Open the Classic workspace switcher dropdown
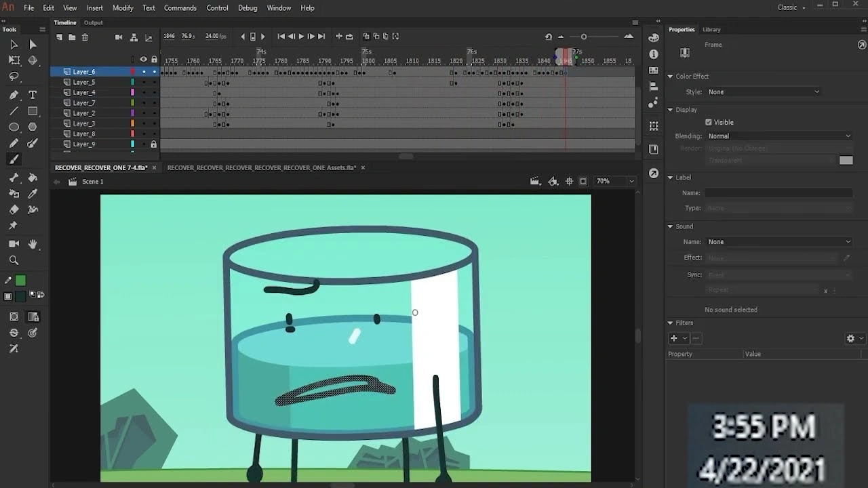Viewport: 868px width, 488px height. pyautogui.click(x=791, y=7)
